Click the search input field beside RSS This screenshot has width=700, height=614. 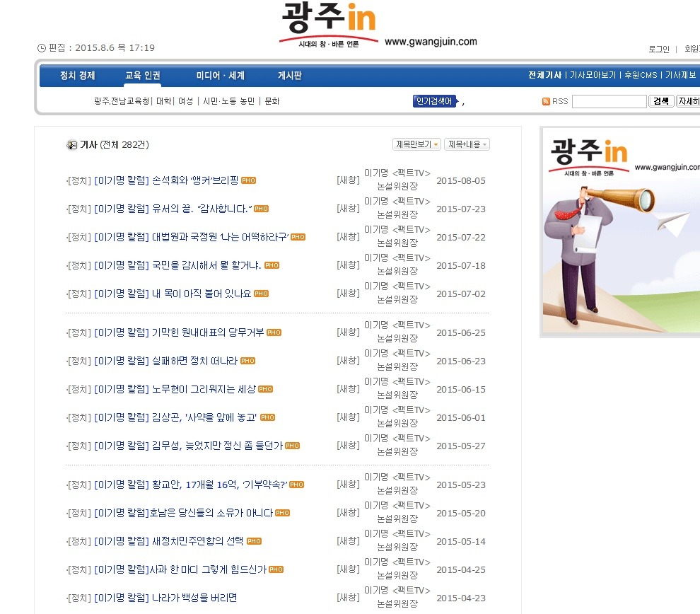[x=609, y=102]
